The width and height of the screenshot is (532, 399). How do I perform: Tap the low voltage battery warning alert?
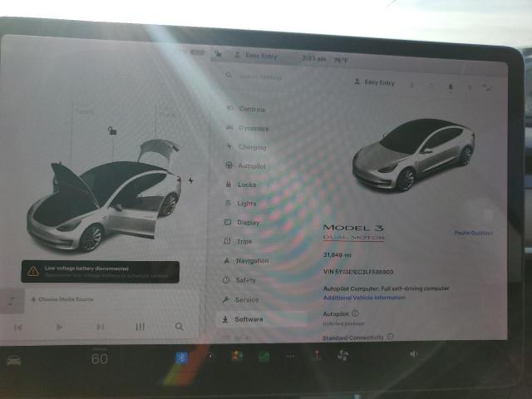(x=101, y=272)
